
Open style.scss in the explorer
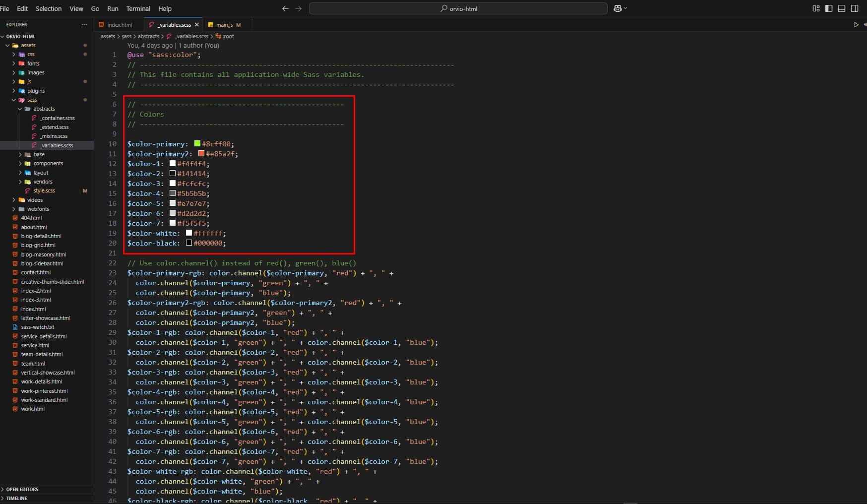click(x=44, y=190)
